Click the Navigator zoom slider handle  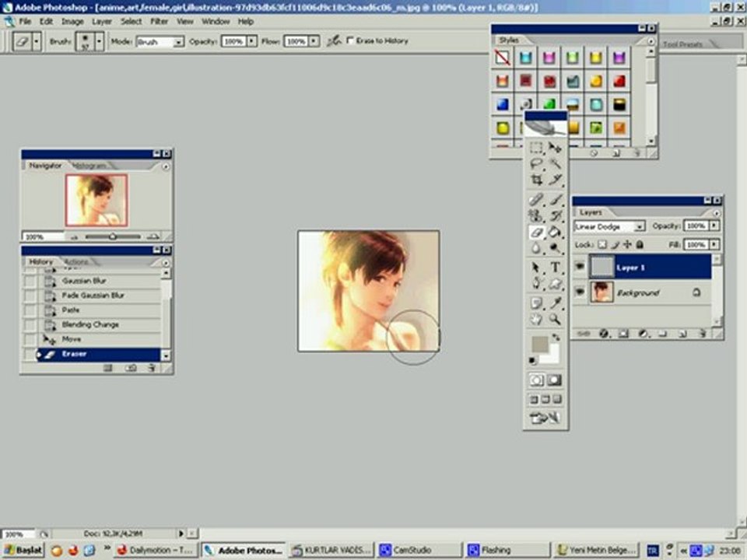point(113,236)
